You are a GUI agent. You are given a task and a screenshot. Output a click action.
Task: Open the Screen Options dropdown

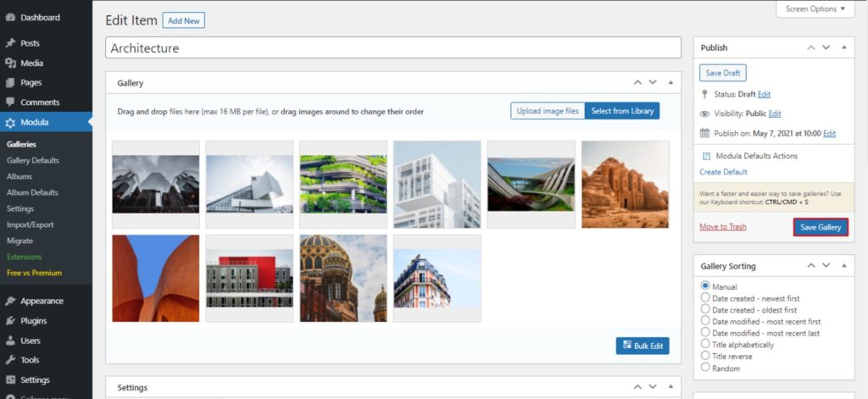[815, 8]
